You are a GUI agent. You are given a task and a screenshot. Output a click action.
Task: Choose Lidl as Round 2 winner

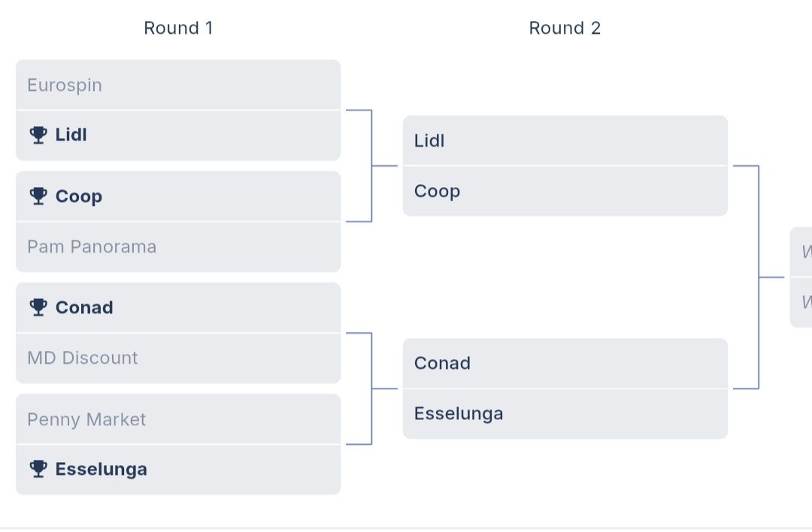[x=565, y=141]
